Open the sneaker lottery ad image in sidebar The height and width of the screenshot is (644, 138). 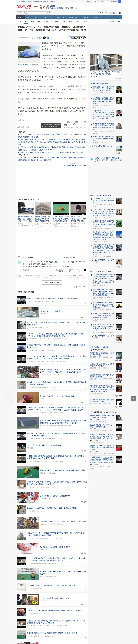tap(106, 62)
